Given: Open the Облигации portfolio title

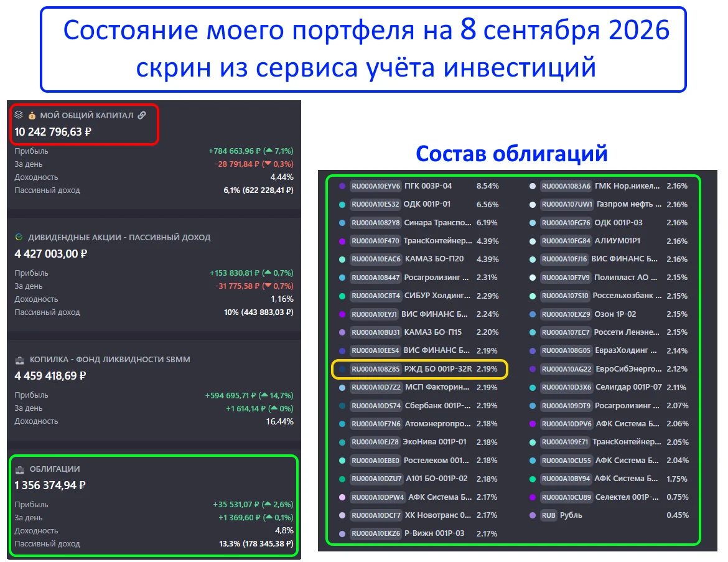Looking at the screenshot, I should pos(55,469).
